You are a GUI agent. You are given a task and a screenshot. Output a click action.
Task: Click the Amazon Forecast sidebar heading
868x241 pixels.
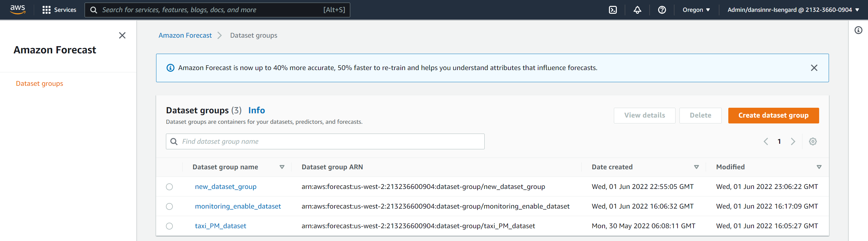click(54, 50)
